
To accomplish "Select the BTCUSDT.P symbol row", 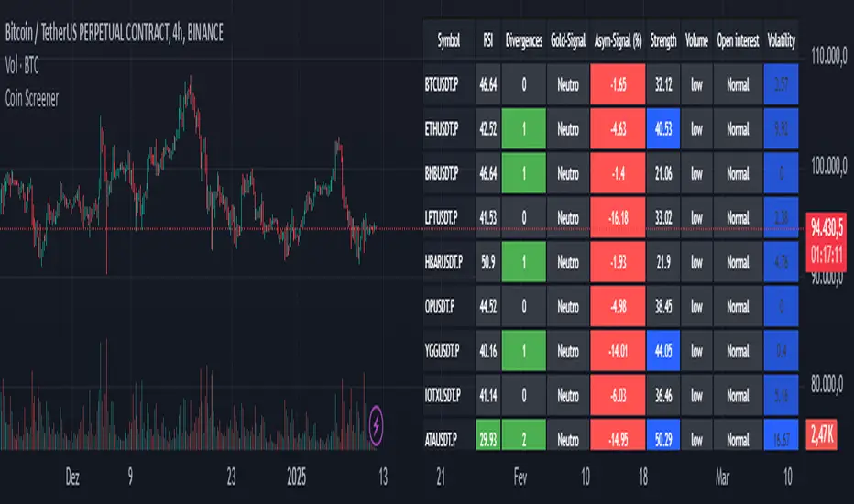I will tap(449, 85).
